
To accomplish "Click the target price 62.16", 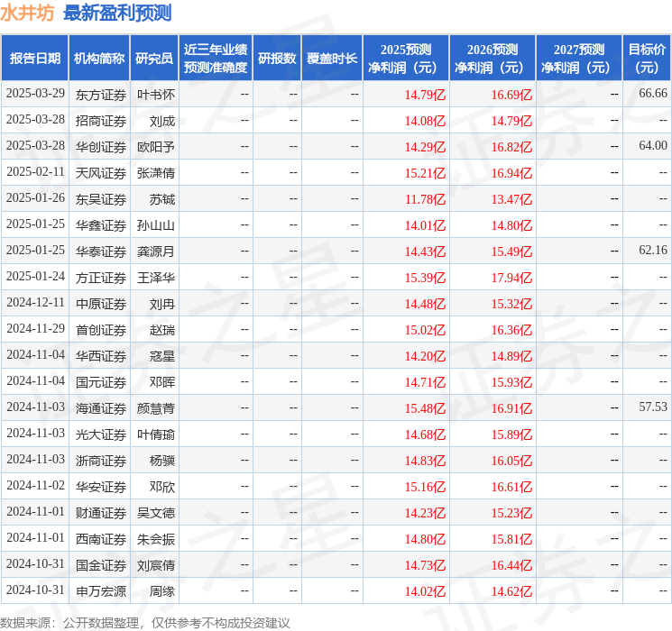I will point(653,250).
